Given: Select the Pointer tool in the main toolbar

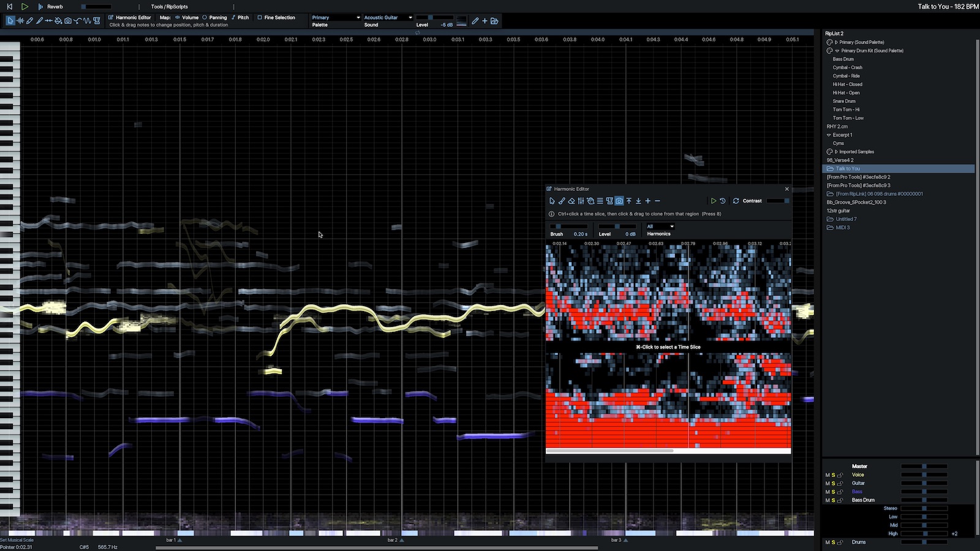Looking at the screenshot, I should 10,20.
